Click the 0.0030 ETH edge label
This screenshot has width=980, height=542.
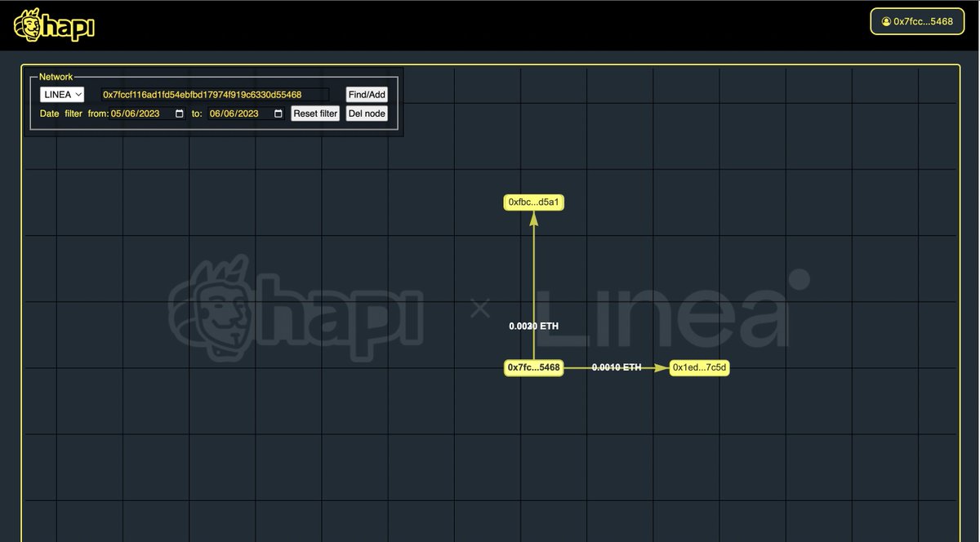[534, 326]
